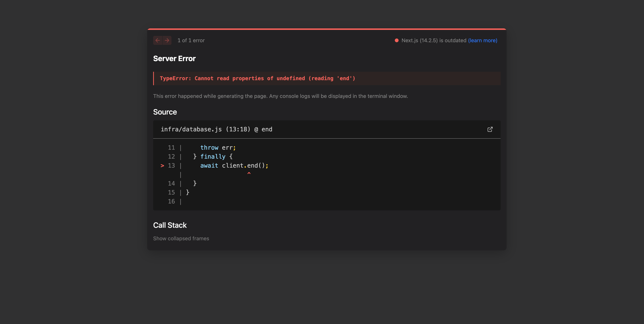Click the '1 of 1 error' counter
The width and height of the screenshot is (644, 324).
point(191,40)
